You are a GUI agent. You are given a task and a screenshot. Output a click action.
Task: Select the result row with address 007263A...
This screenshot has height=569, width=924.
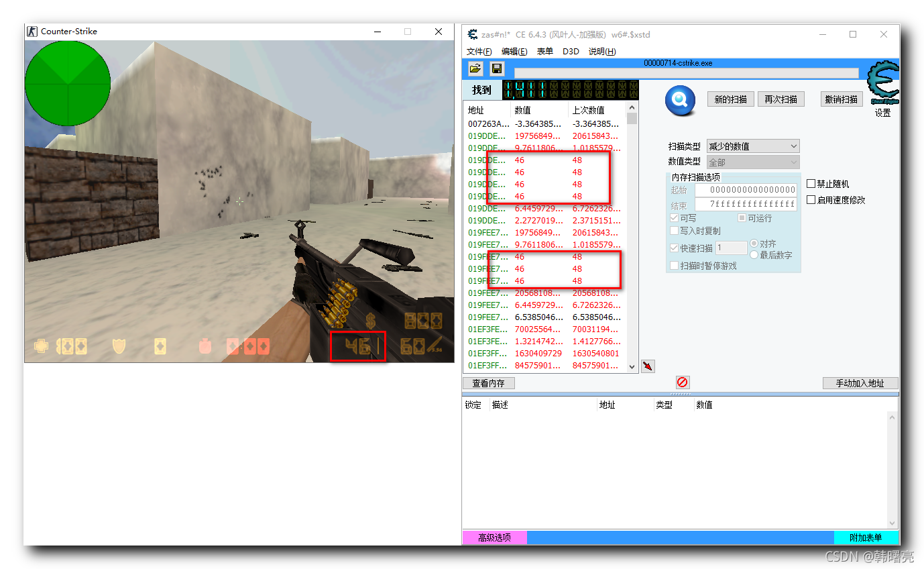pyautogui.click(x=544, y=124)
